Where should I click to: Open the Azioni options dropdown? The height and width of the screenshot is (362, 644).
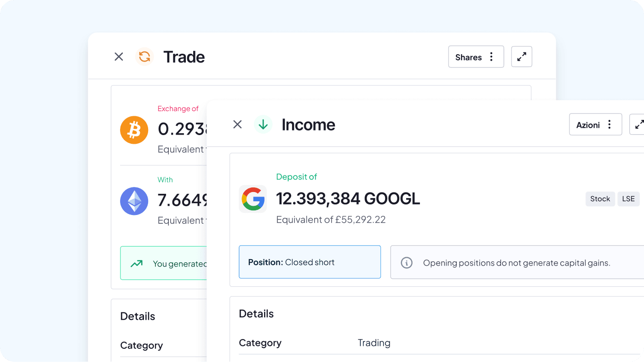[595, 124]
